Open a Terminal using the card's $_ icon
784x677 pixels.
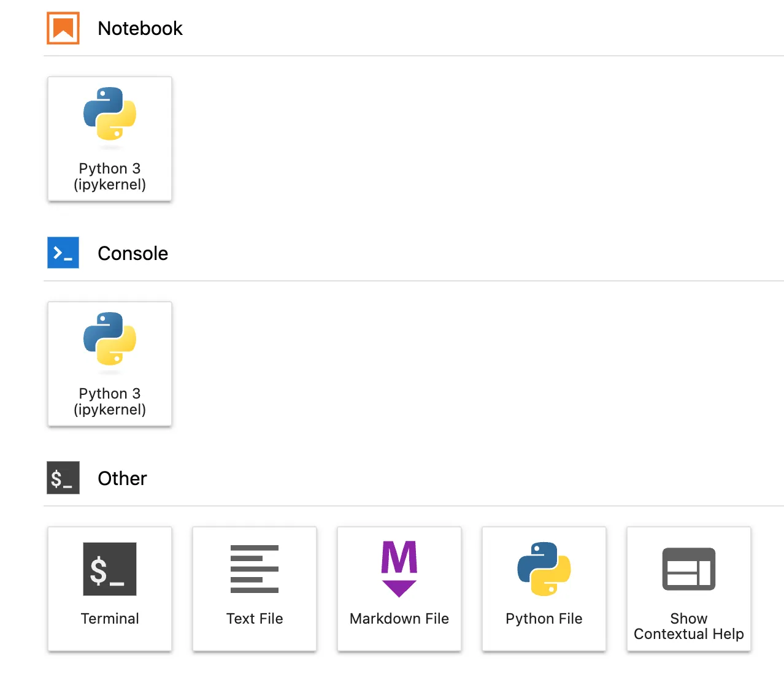(110, 569)
